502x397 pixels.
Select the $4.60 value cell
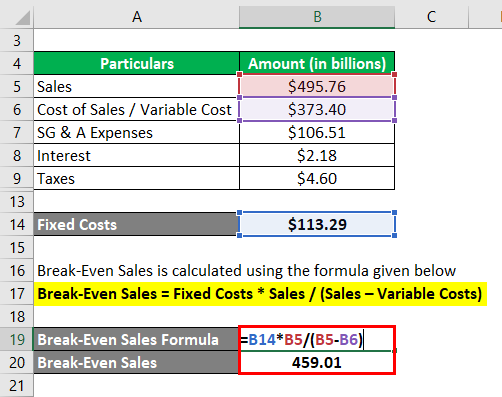[317, 178]
